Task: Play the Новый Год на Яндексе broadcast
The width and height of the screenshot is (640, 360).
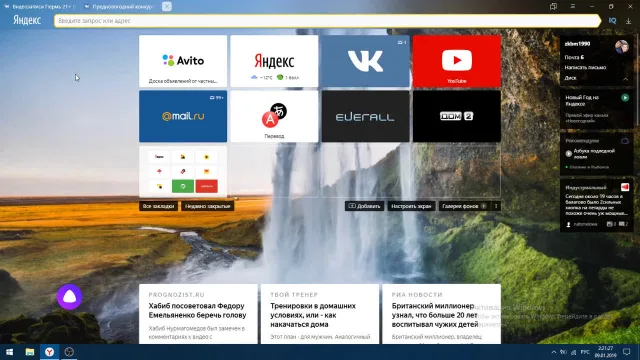Action: [x=625, y=98]
